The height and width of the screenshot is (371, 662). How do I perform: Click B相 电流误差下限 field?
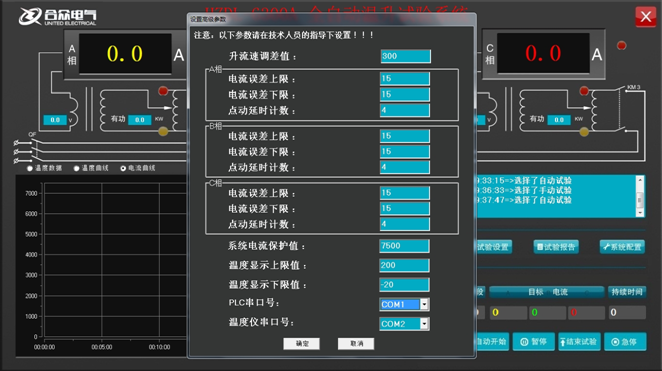coord(404,152)
